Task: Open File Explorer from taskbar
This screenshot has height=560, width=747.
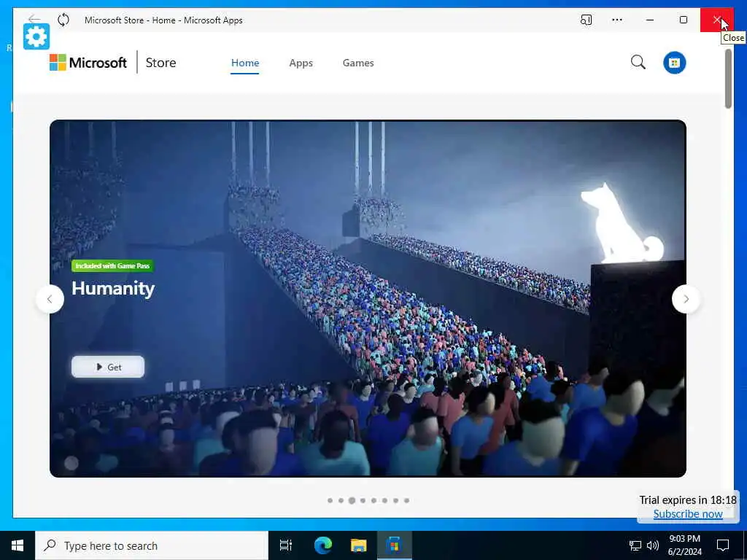Action: (x=358, y=545)
